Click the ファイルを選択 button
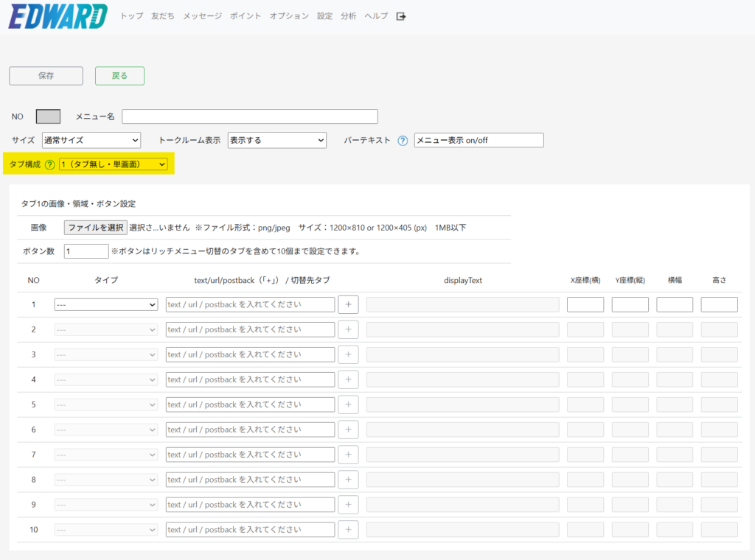Screen dimensions: 755x560 click(x=95, y=228)
